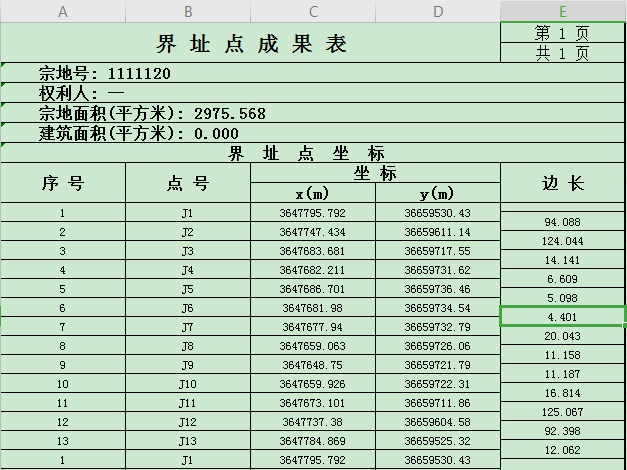This screenshot has width=627, height=470.
Task: Click edge length cell 11.187
Action: [562, 374]
